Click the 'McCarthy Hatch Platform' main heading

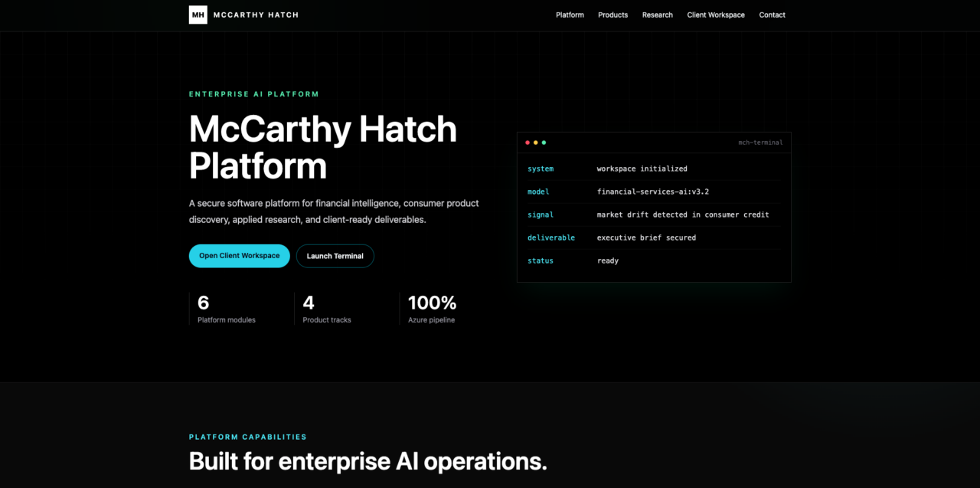click(323, 147)
